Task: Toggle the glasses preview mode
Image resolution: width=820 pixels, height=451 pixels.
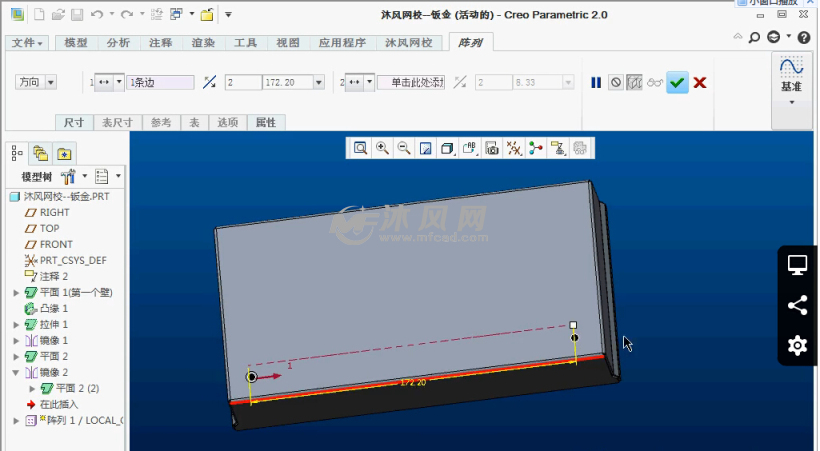Action: [655, 82]
